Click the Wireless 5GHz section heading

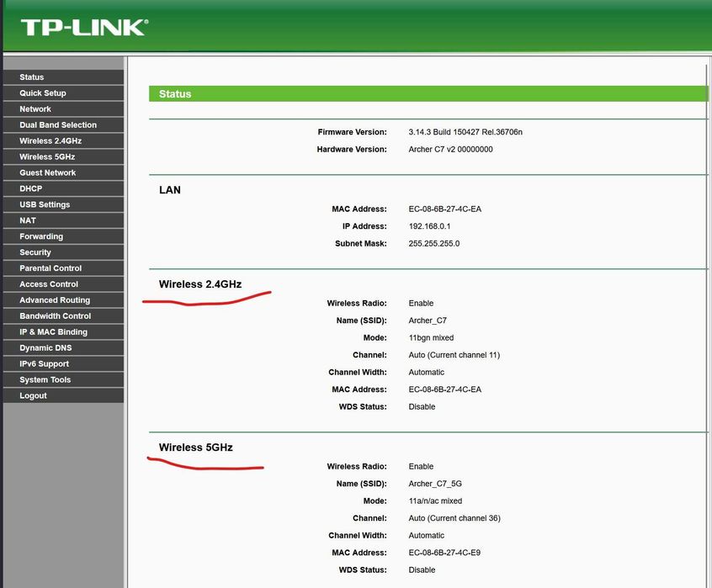coord(196,448)
